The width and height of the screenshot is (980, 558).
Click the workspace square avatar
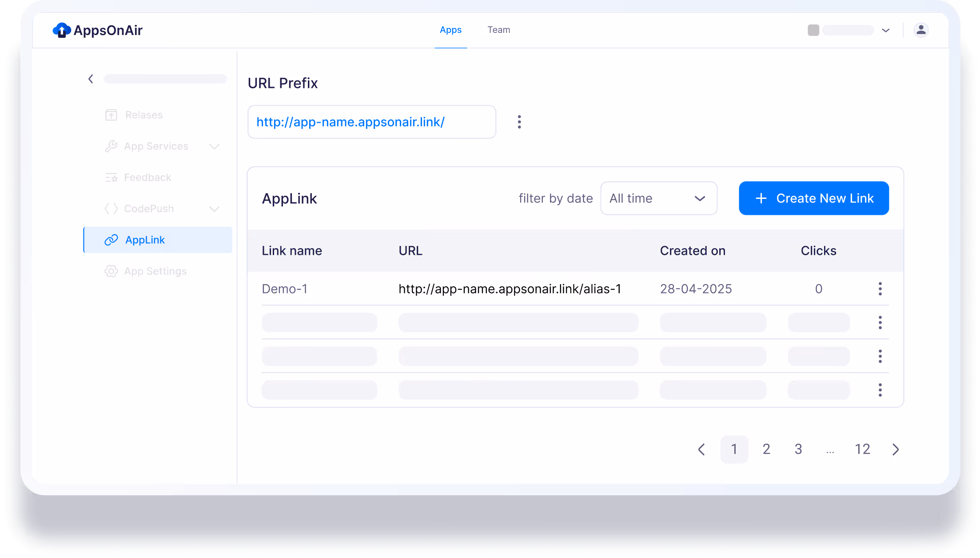(x=813, y=30)
